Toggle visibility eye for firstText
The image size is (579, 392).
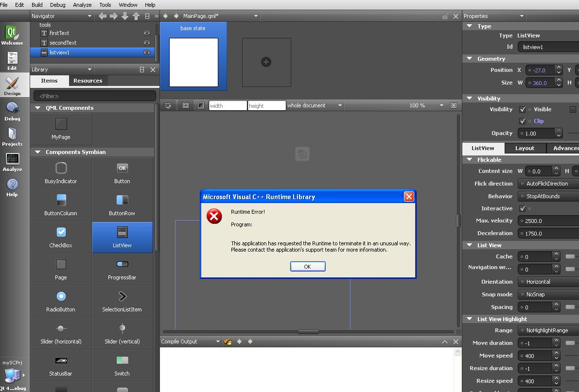click(x=146, y=33)
